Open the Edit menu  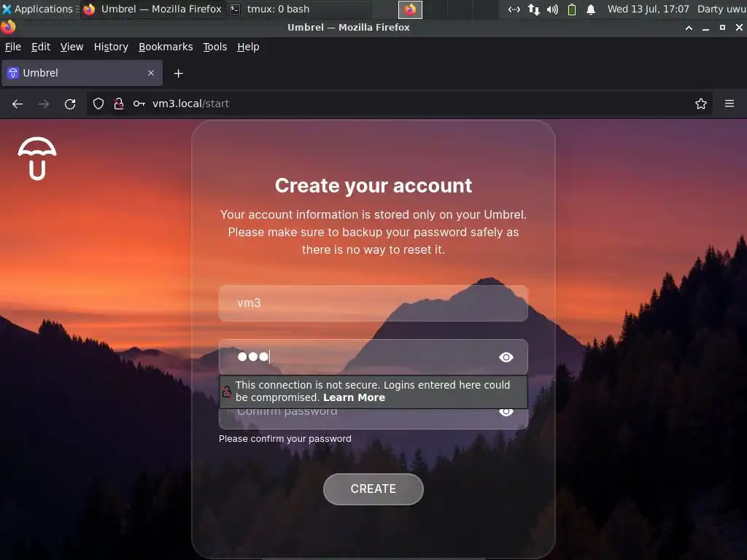click(41, 47)
